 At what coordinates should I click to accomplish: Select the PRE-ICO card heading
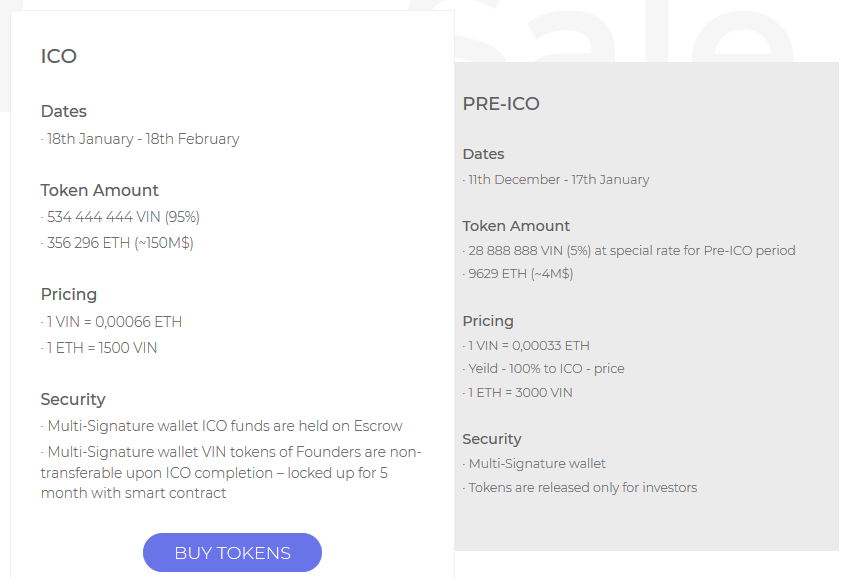pyautogui.click(x=501, y=104)
